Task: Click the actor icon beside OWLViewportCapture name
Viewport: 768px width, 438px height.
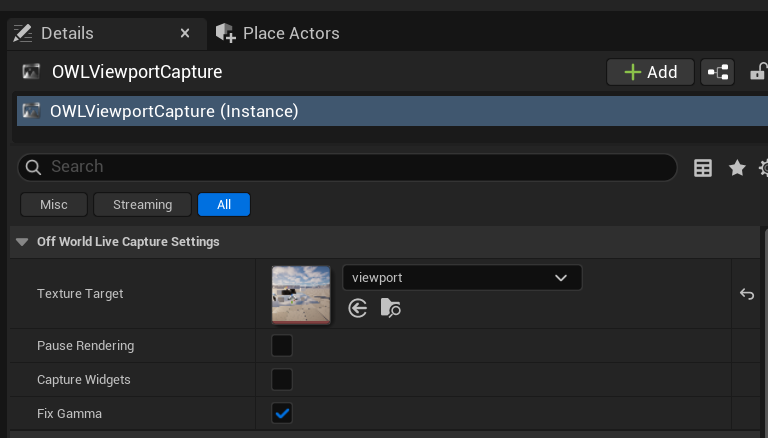Action: click(31, 72)
